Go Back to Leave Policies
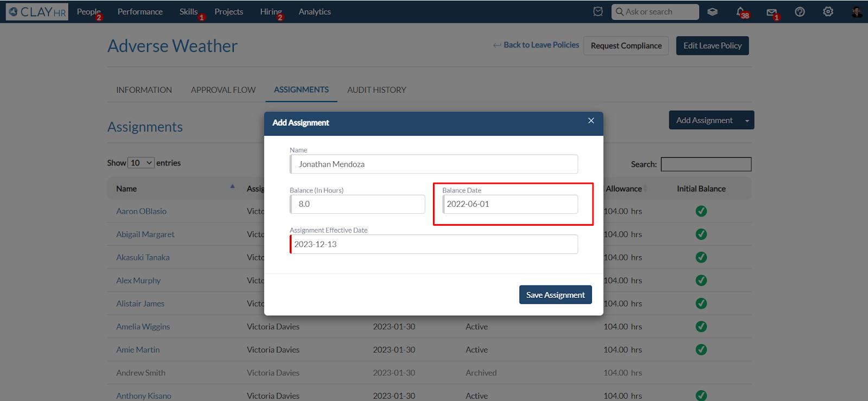Screen dimensions: 868x401 pos(541,45)
